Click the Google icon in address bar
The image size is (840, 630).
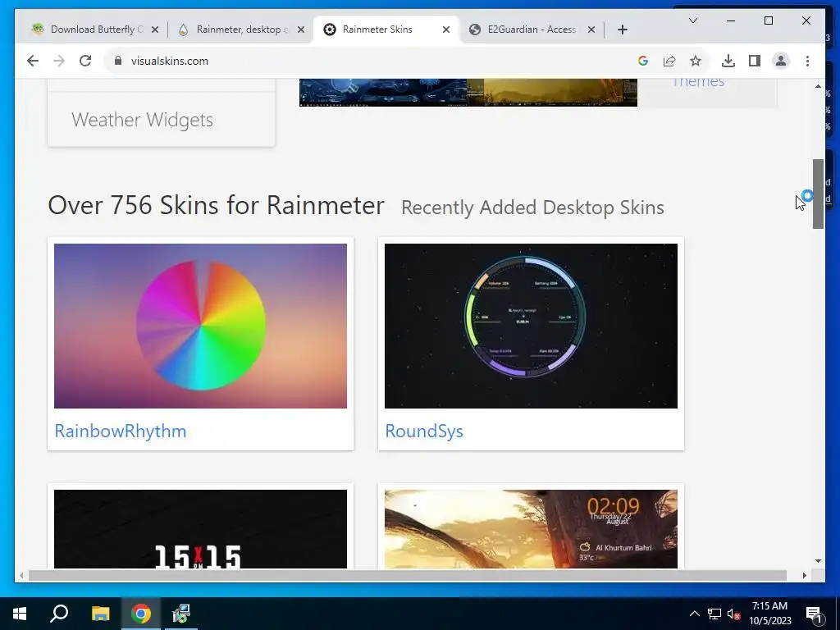[643, 61]
